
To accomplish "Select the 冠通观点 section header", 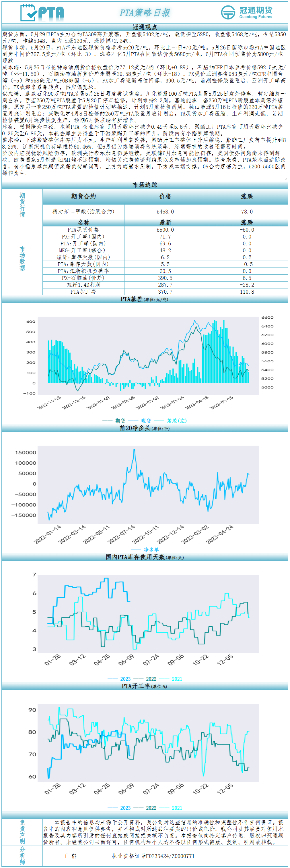I will [145, 27].
